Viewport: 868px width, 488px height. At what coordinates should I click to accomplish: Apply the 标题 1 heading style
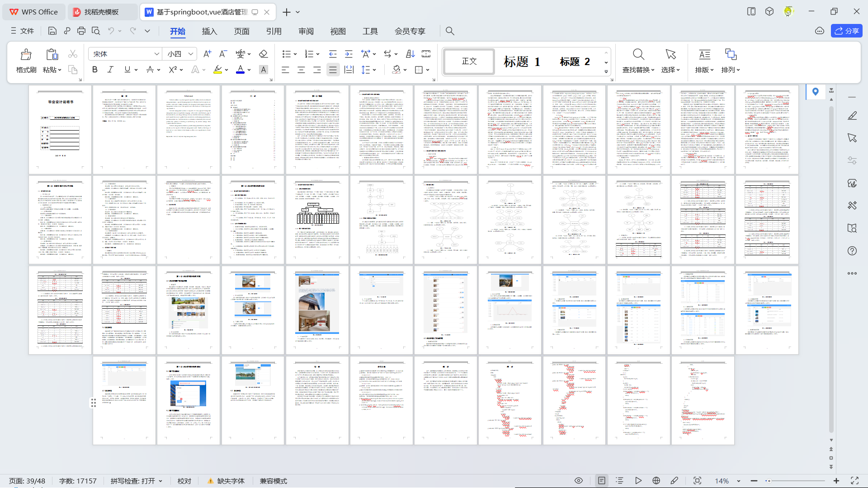522,61
